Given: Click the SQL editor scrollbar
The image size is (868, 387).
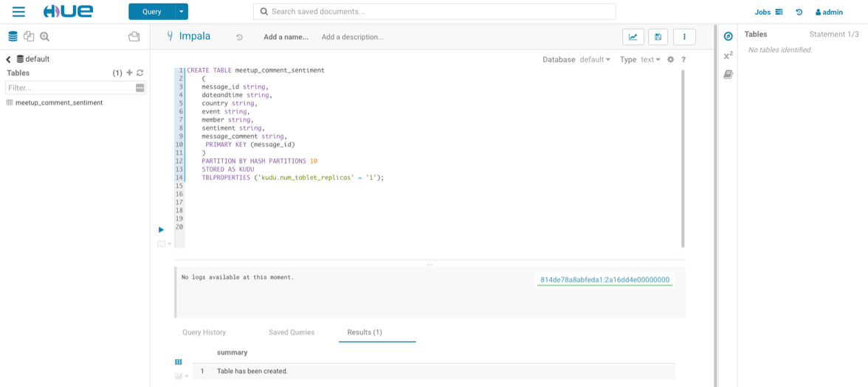Looking at the screenshot, I should click(x=683, y=158).
